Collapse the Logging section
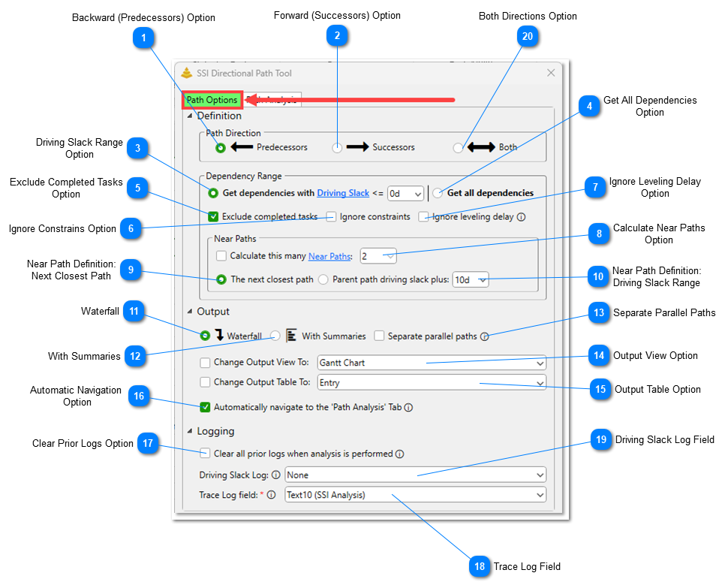Viewport: 728px width, 585px height. (x=189, y=431)
